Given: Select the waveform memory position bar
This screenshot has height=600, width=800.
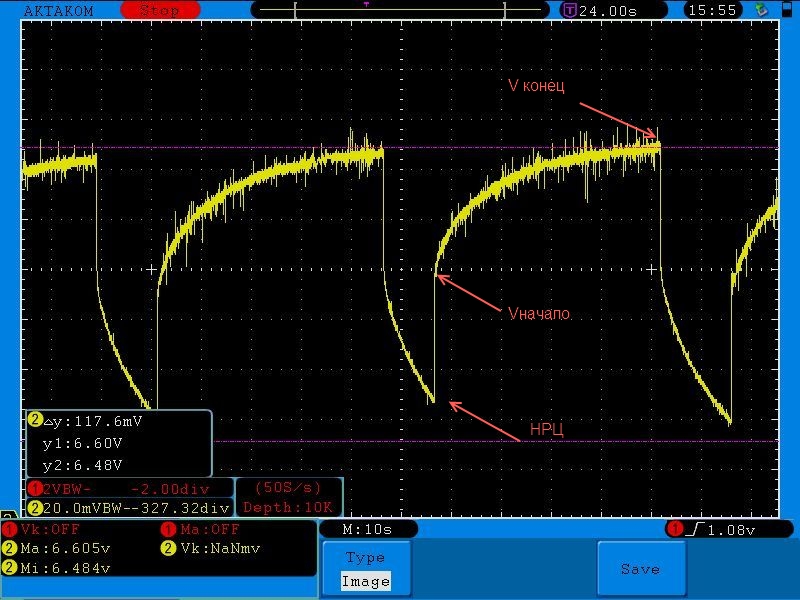Looking at the screenshot, I should point(400,10).
